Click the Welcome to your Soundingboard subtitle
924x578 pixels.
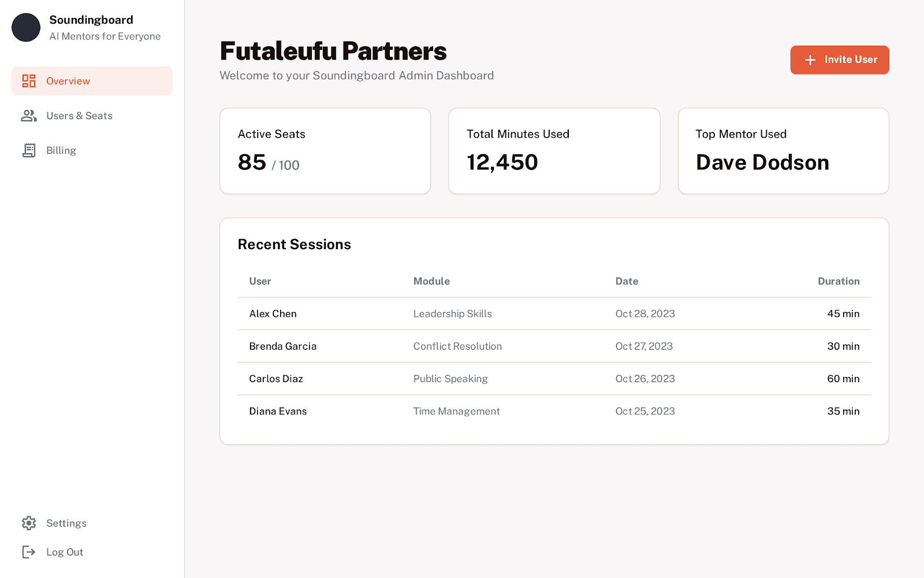357,76
